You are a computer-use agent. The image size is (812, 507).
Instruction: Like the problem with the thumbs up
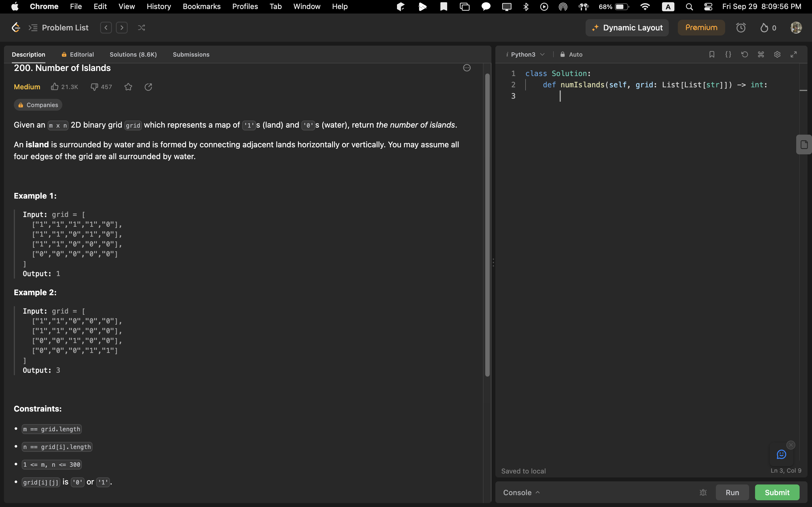point(55,87)
